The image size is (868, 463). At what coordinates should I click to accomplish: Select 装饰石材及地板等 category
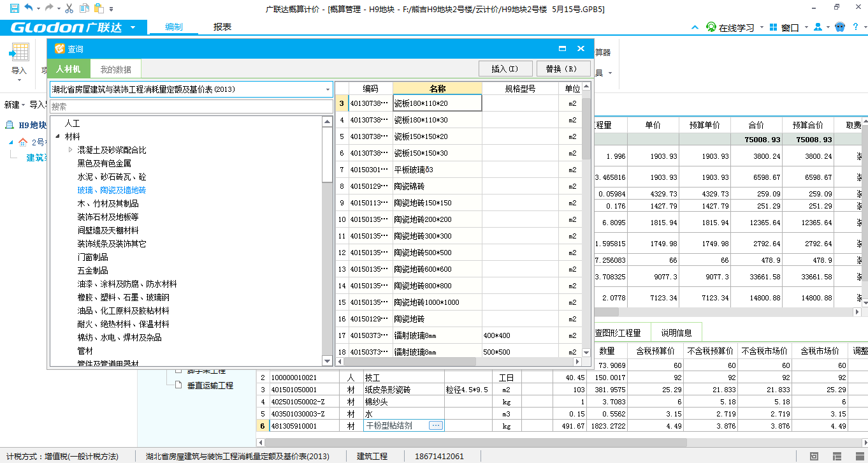point(108,217)
